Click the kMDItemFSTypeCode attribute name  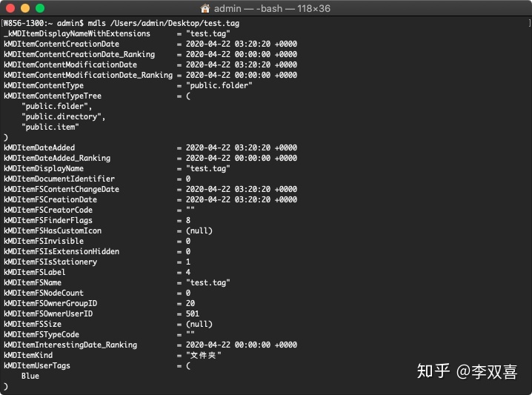(x=41, y=334)
